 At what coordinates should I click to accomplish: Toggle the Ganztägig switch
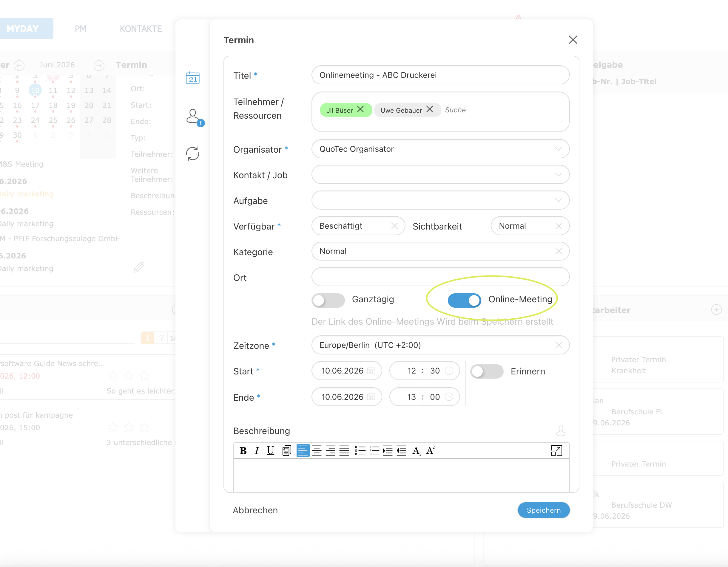pyautogui.click(x=328, y=300)
